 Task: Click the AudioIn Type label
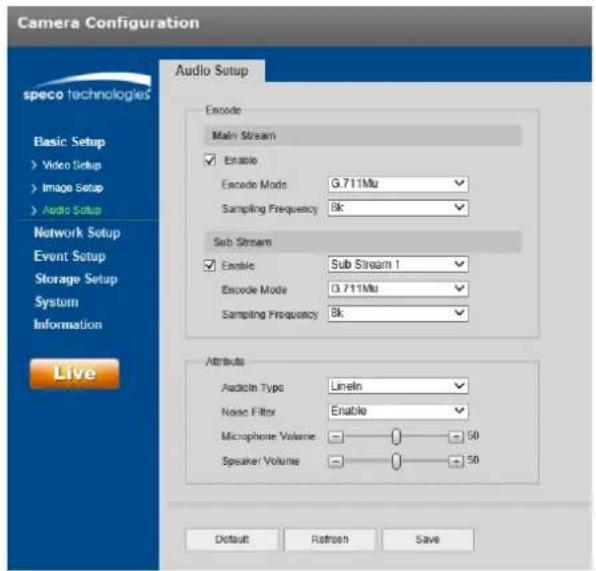[x=253, y=388]
